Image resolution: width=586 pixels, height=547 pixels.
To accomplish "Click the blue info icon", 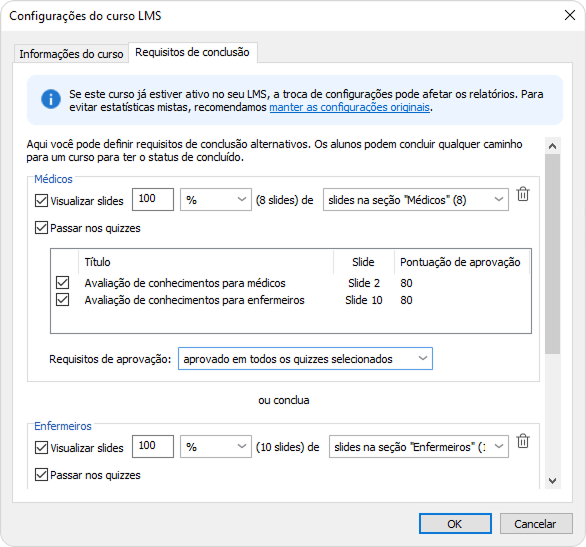I will pyautogui.click(x=51, y=99).
